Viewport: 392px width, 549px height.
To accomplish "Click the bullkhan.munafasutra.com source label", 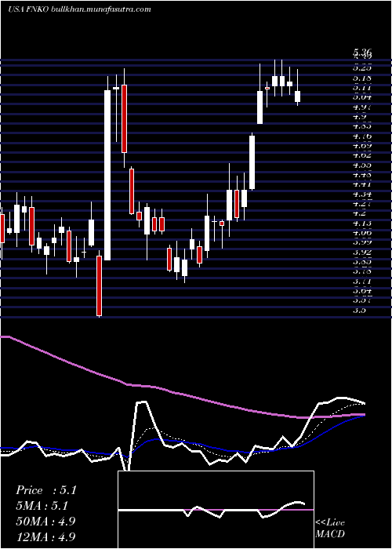I will [x=101, y=9].
